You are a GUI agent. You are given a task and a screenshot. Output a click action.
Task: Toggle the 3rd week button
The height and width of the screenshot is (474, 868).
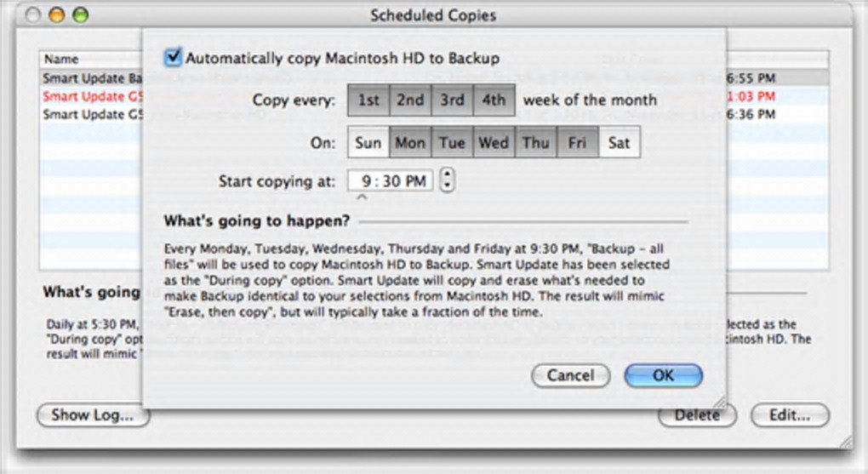click(452, 100)
